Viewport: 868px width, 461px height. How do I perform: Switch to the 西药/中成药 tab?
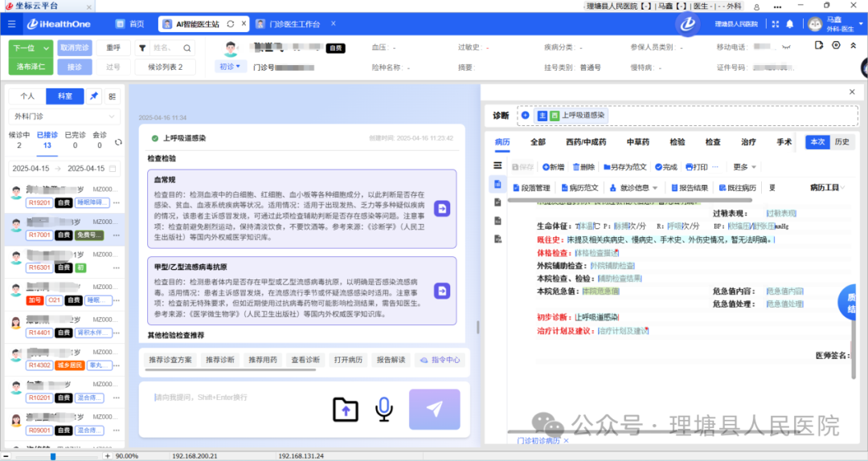pos(585,142)
